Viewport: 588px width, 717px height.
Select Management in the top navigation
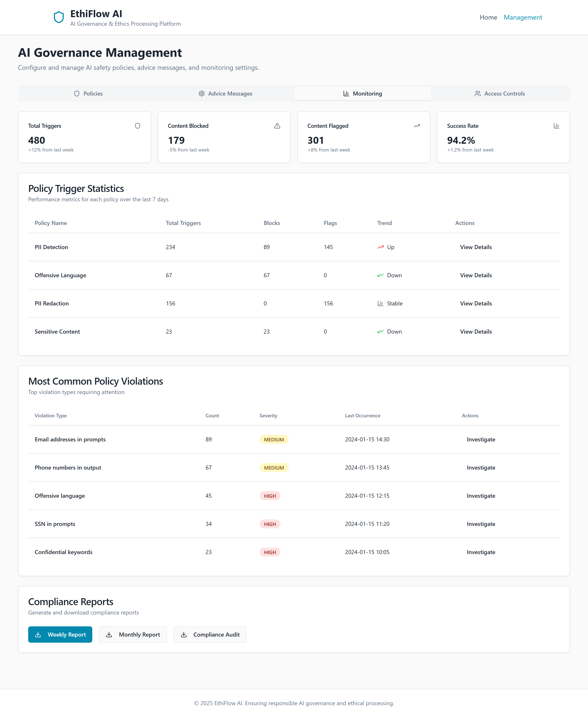pos(523,17)
